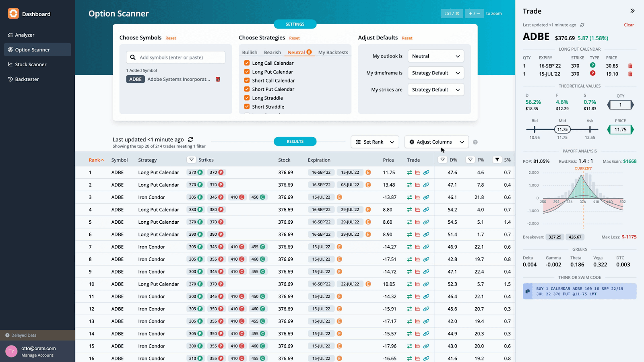Click the earnings E badge in rank 4
This screenshot has height=362, width=644.
368,210
